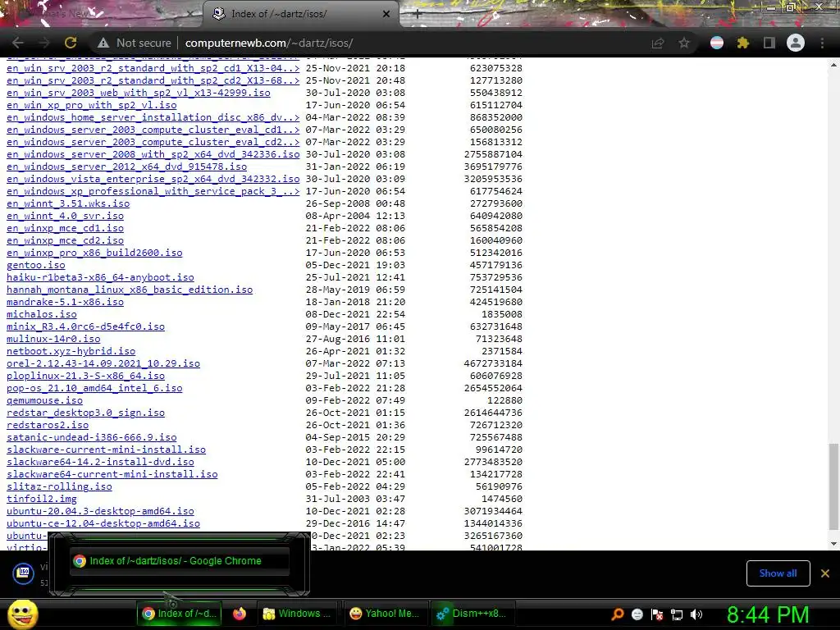Select the Index of /~dartz/isos/ tab

300,14
